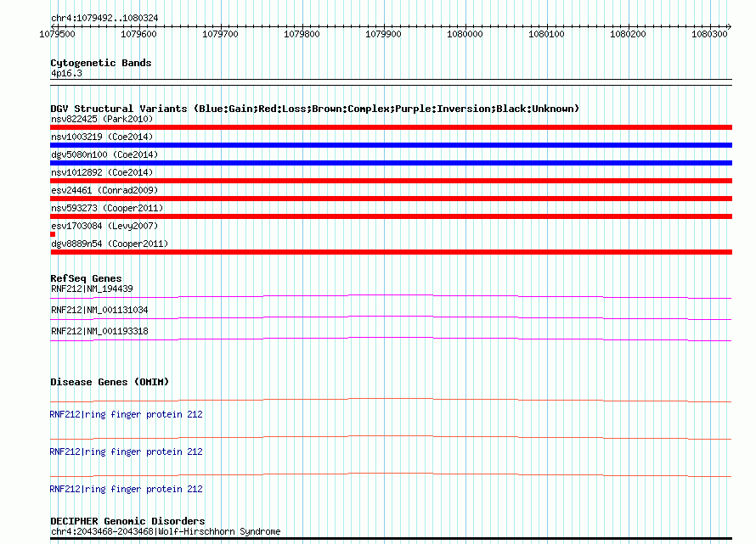Click the magenta line under RNF212|NM_194439
Viewport: 756px width, 544px height.
(391, 296)
